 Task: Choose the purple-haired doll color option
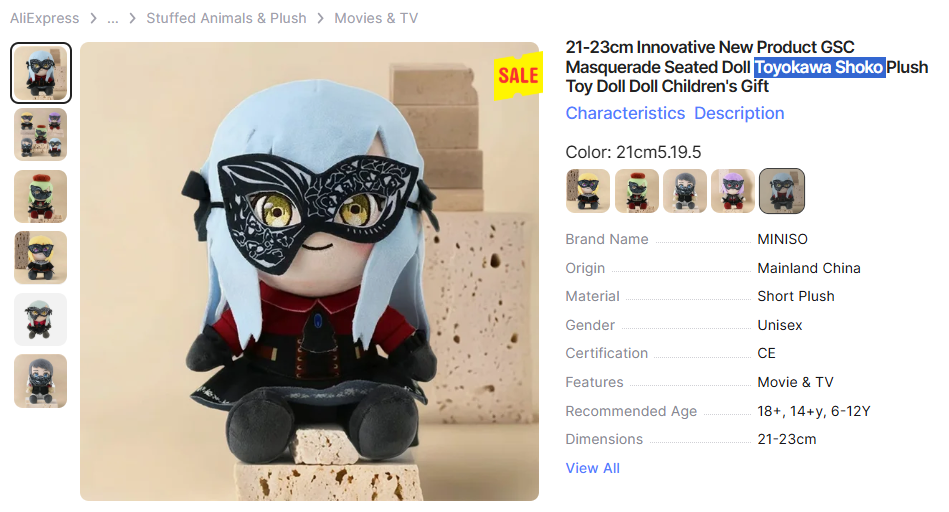(x=733, y=191)
